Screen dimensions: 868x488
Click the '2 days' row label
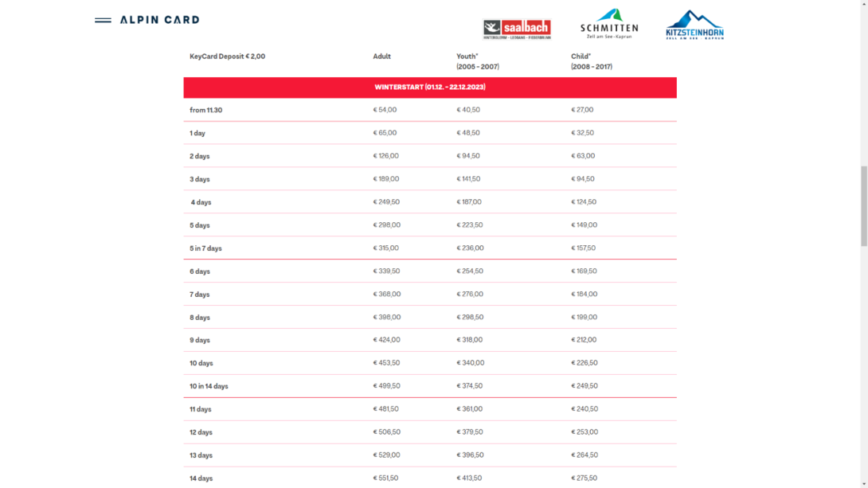pos(200,157)
